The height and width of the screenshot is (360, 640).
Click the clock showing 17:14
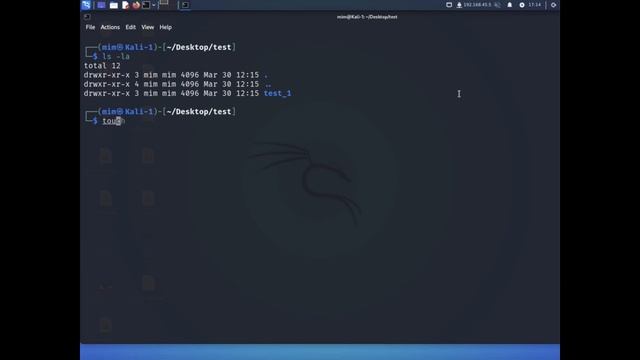coord(535,5)
